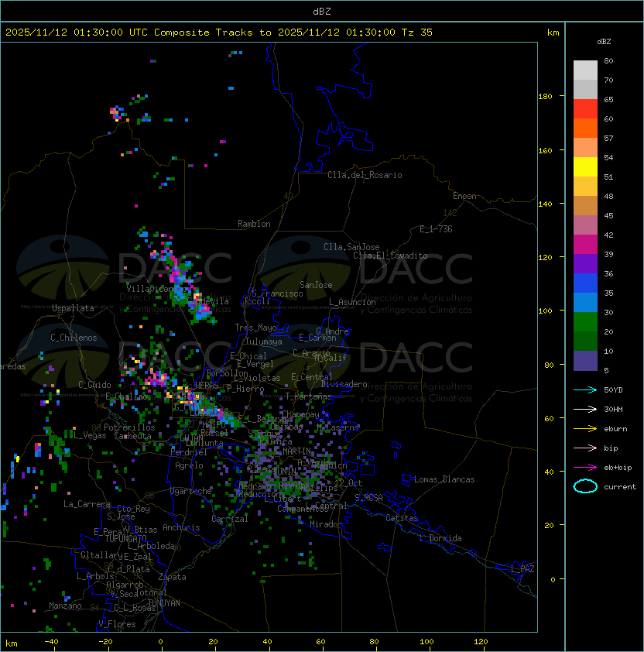644x652 pixels.
Task: Select the 'L_Vegas' map label
Action: click(x=90, y=435)
